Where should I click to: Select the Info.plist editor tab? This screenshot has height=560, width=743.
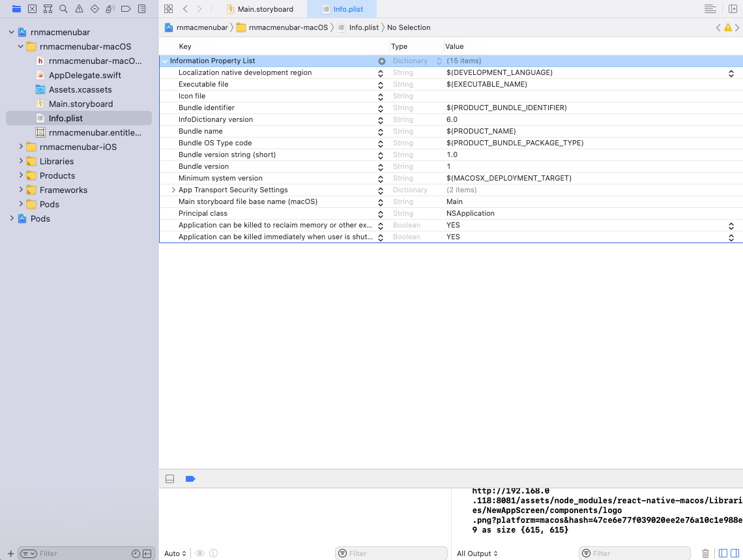tap(342, 9)
